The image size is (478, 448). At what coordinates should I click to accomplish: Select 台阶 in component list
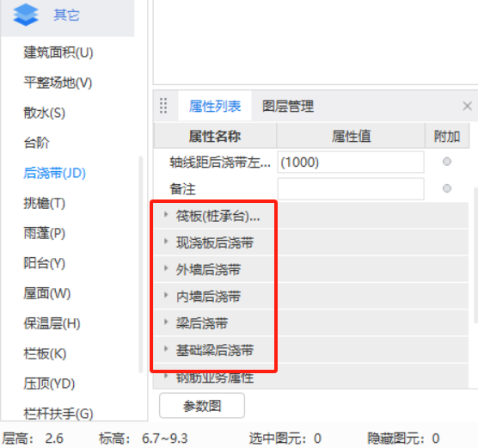pos(37,143)
